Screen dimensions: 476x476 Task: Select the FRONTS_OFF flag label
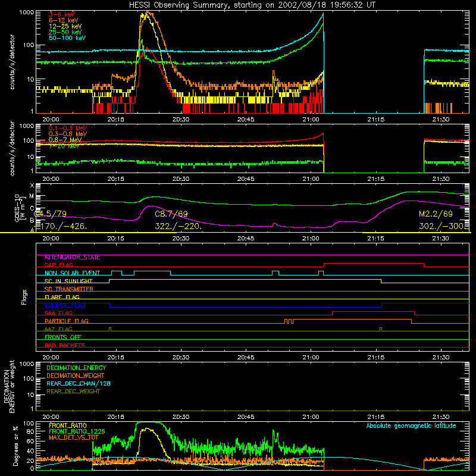(63, 337)
